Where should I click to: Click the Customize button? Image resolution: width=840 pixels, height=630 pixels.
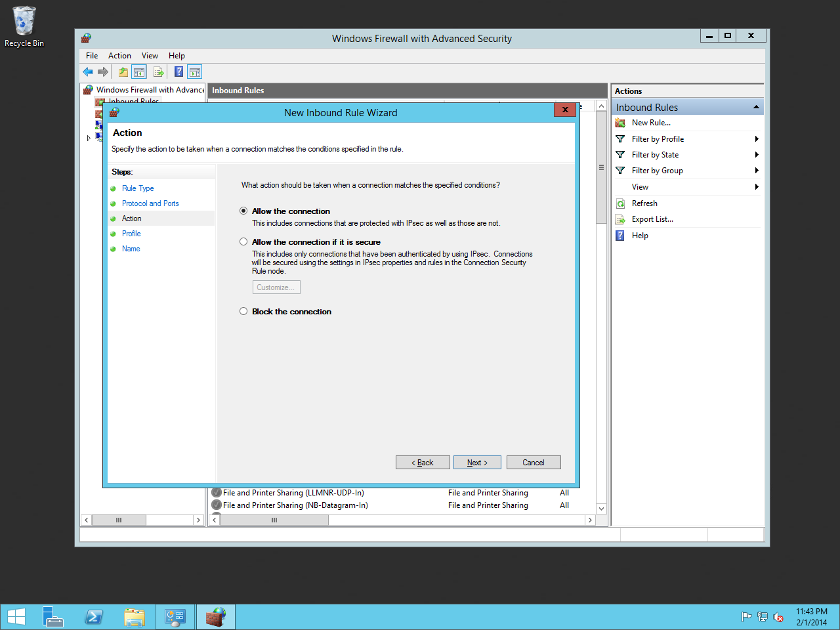pos(276,287)
